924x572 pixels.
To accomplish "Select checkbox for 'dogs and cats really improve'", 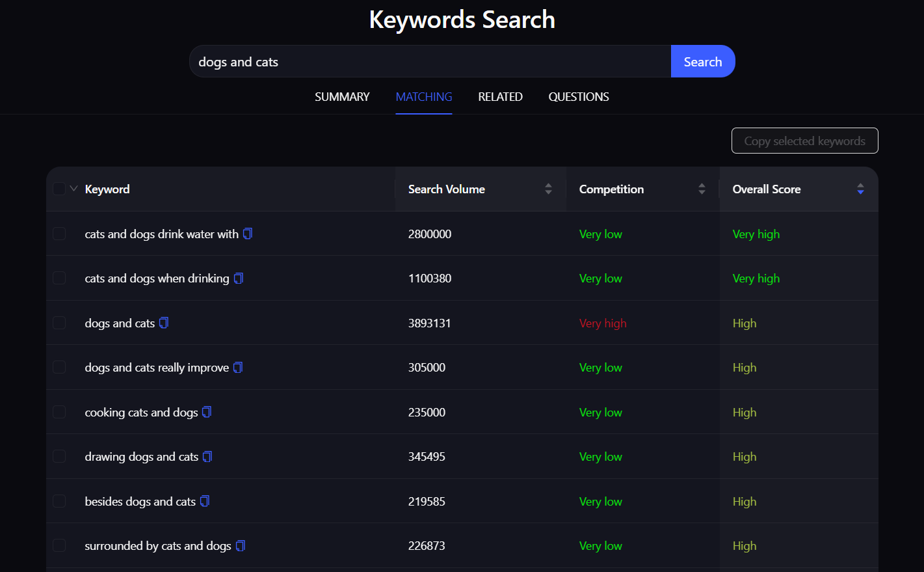I will (x=59, y=367).
